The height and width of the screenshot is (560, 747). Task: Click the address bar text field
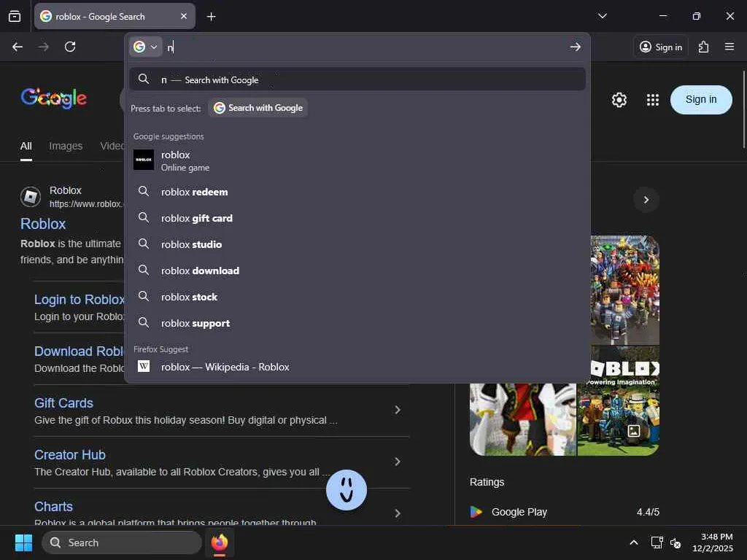pos(365,47)
